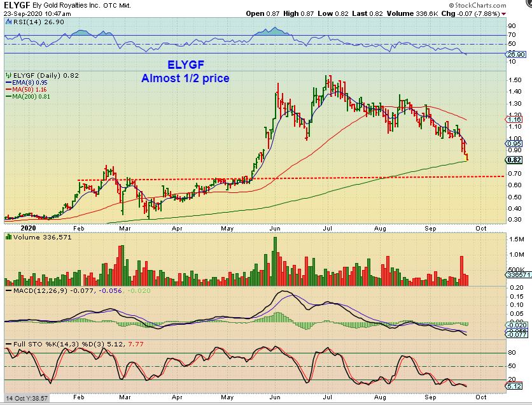The image size is (532, 405).
Task: Click the RSI panel indicator icon
Action: [x=8, y=22]
